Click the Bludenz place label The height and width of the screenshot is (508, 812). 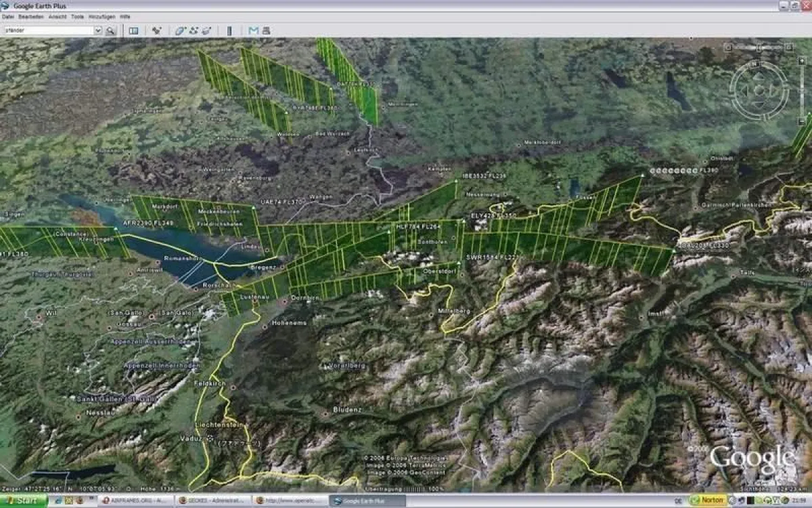click(347, 410)
